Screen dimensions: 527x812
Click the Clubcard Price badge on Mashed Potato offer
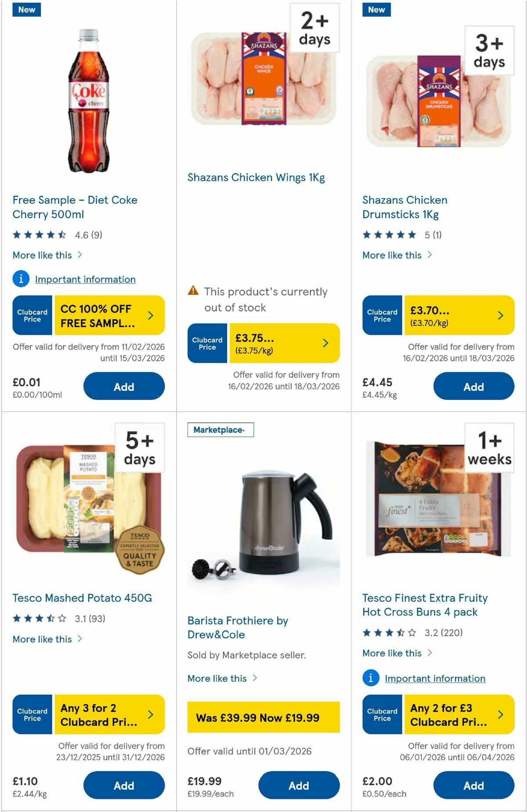[32, 714]
